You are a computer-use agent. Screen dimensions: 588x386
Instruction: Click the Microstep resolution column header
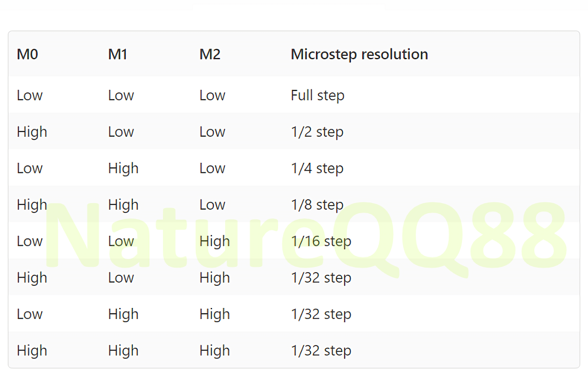click(359, 54)
